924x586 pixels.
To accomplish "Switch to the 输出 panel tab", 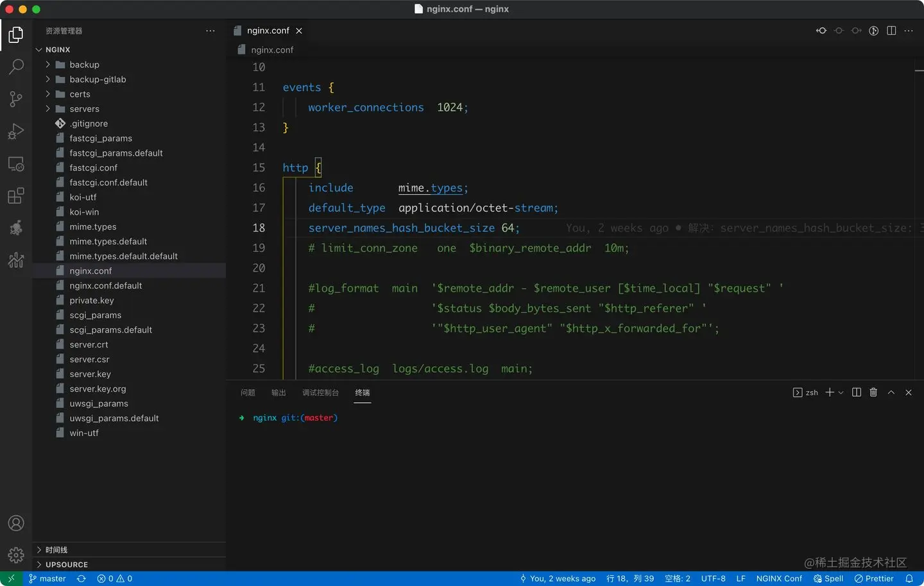I will pyautogui.click(x=278, y=392).
